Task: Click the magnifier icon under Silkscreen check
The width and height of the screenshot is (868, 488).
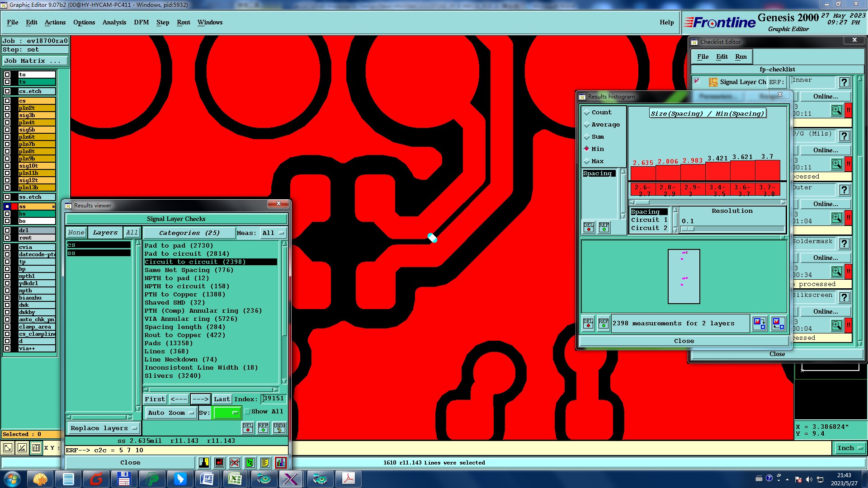Action: tap(836, 325)
